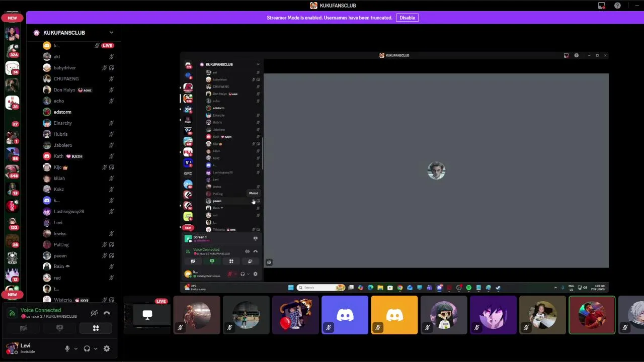
Task: Open server icon with 28 badge
Action: pos(12,240)
